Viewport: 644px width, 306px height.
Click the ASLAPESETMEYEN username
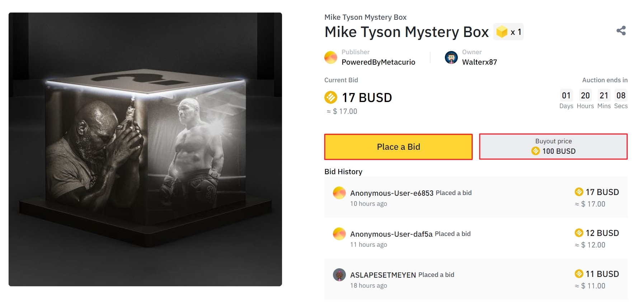point(383,275)
